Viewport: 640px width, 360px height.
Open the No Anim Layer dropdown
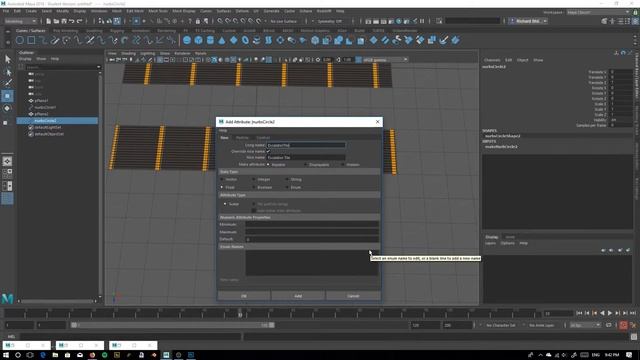point(542,325)
